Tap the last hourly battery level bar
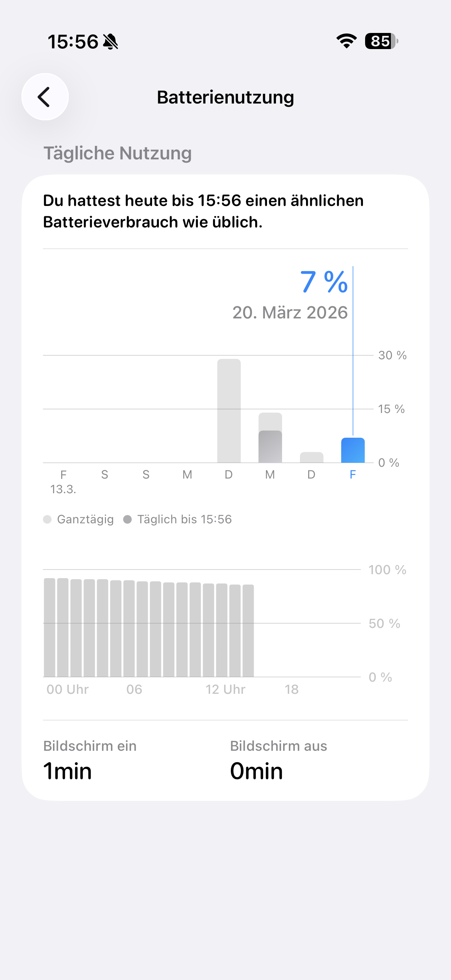Viewport: 451px width, 980px height. 248,631
